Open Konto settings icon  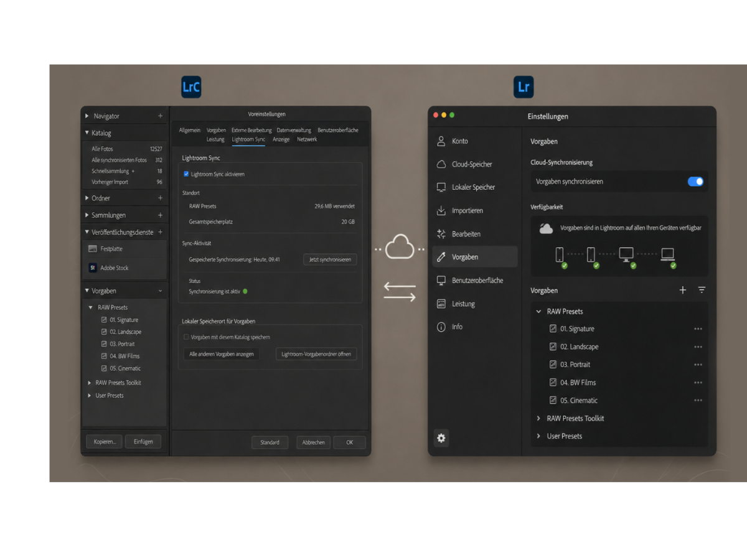pos(441,141)
